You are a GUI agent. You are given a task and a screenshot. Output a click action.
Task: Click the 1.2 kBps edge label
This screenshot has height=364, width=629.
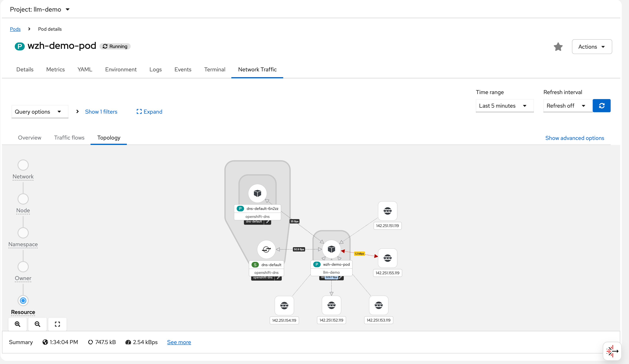[x=359, y=254]
